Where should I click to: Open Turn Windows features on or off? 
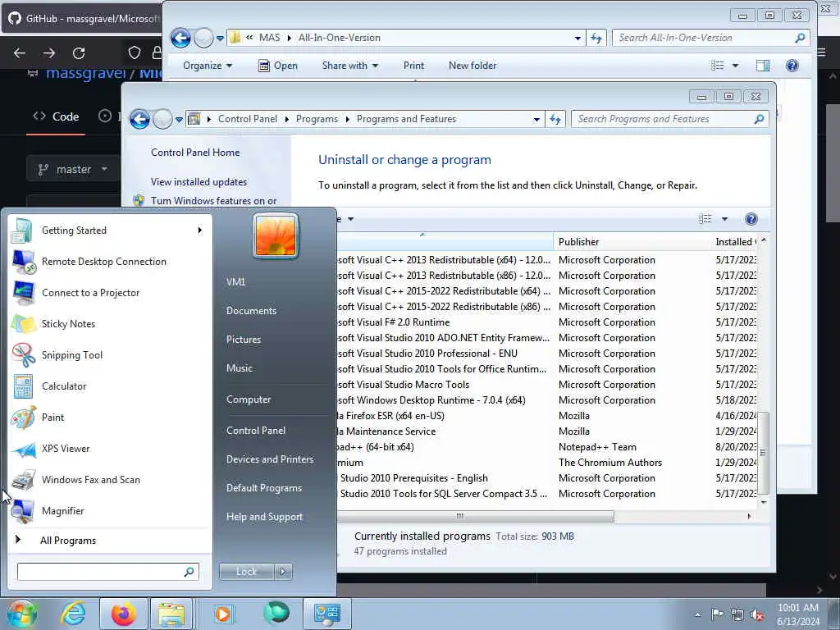(x=214, y=200)
